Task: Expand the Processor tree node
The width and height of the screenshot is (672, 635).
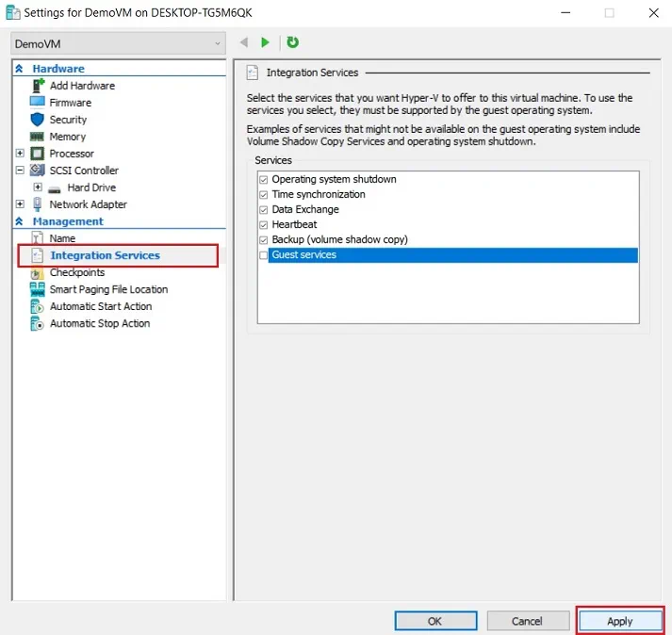Action: tap(20, 154)
